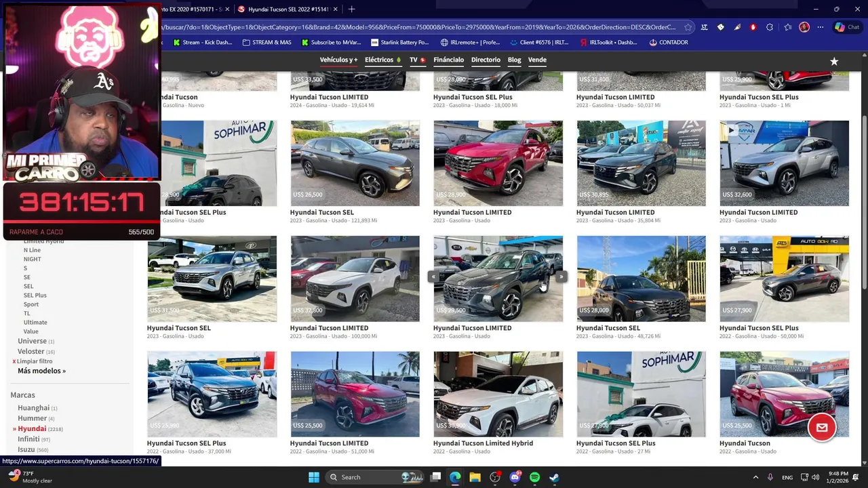Open 'Starlink Battery Po...' bookmark
Viewport: 868px width, 488px height.
point(399,42)
